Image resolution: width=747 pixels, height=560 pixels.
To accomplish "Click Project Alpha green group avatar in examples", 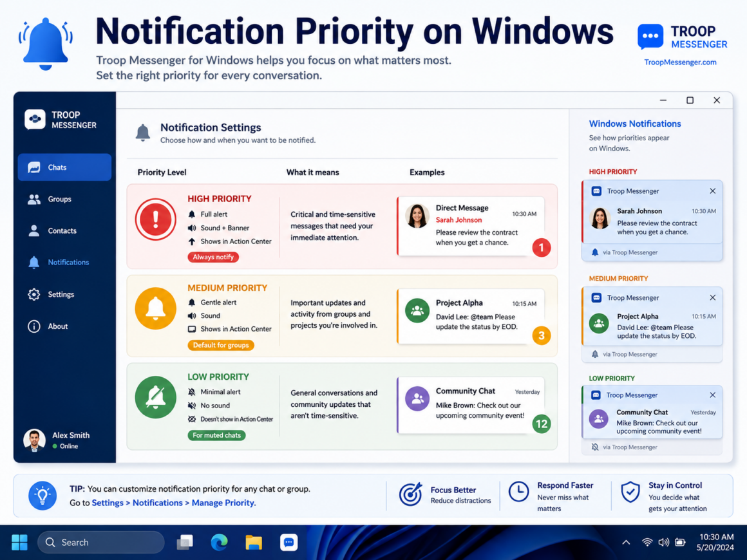I will tap(417, 310).
